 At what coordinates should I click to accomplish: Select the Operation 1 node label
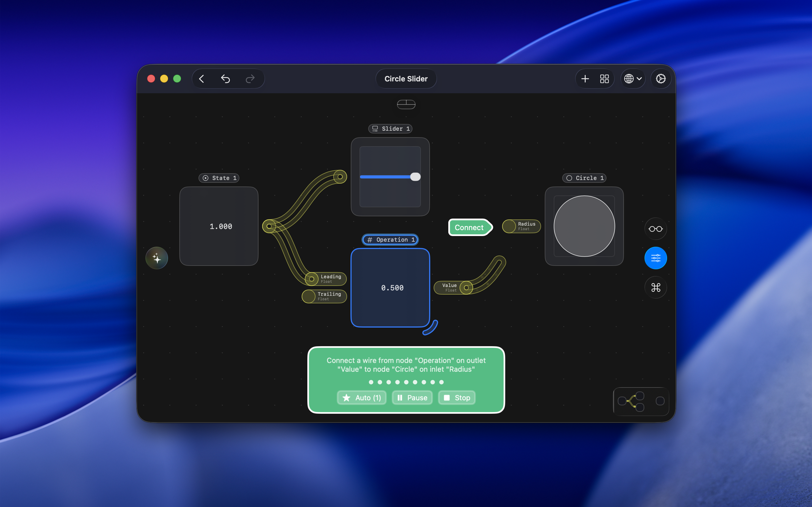(390, 240)
